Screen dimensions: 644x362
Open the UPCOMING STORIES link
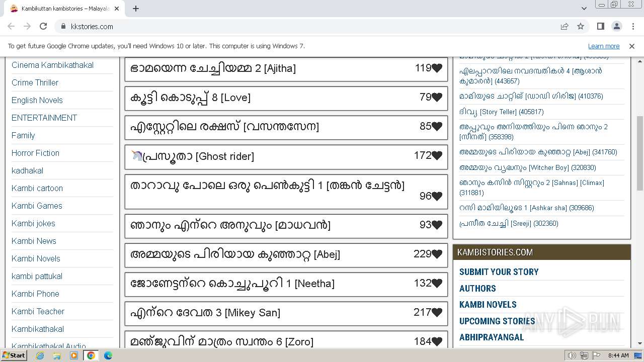click(497, 321)
